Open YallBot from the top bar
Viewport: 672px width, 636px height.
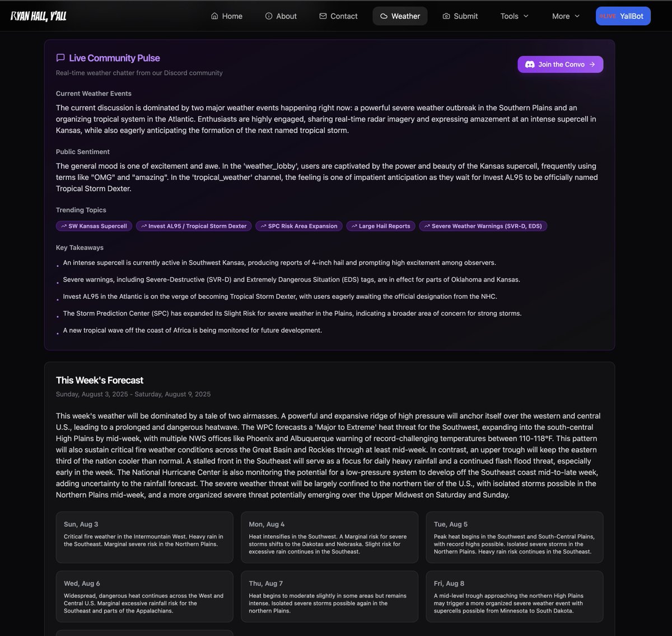point(623,16)
